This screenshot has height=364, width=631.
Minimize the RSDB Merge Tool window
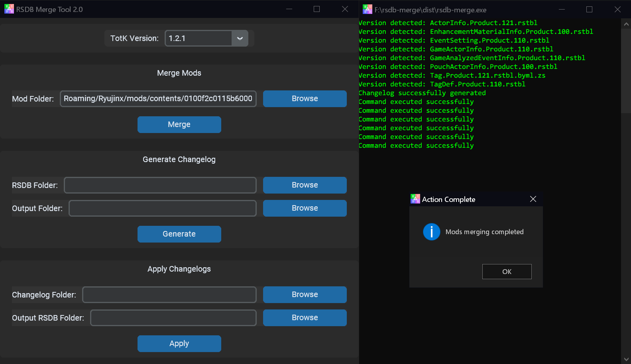[x=289, y=9]
